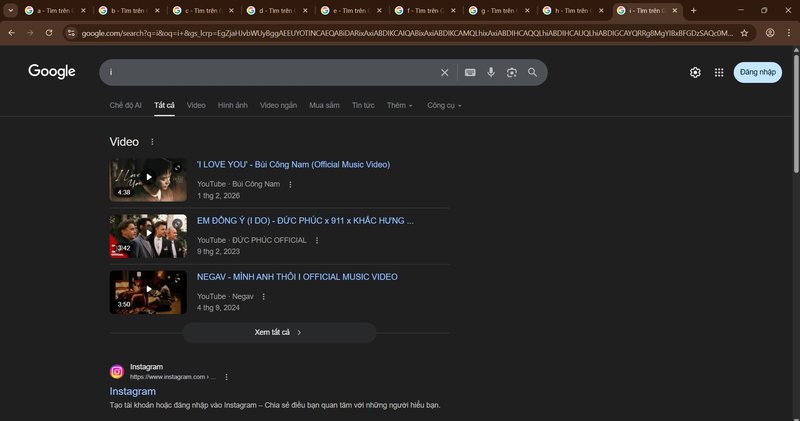Select the Mua sắm tab
Screen dimensions: 800x421
click(x=324, y=105)
